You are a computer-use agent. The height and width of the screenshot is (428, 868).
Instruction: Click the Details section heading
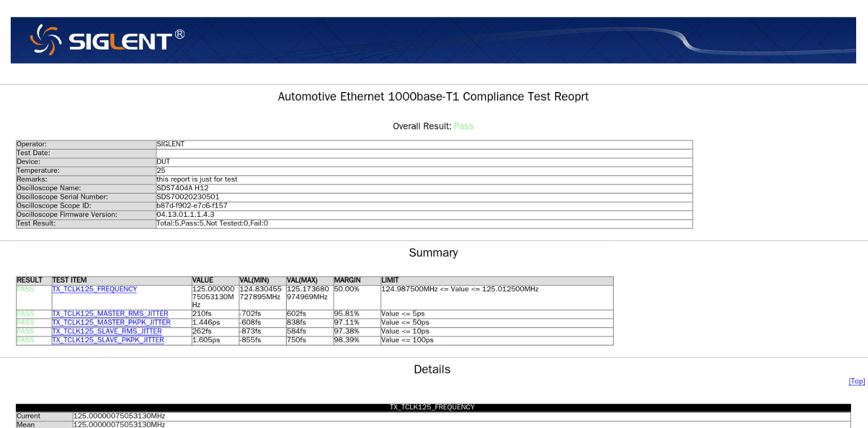click(x=432, y=369)
